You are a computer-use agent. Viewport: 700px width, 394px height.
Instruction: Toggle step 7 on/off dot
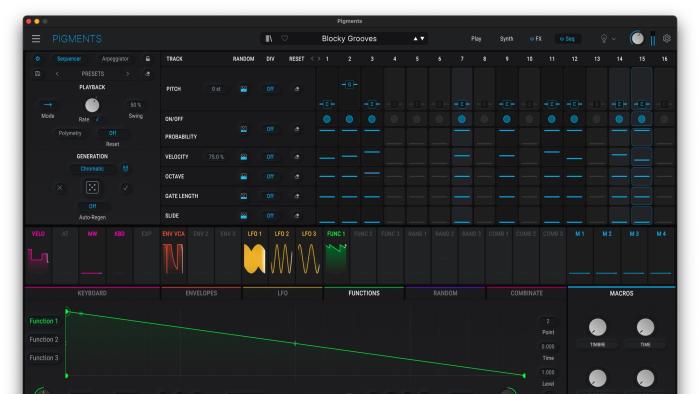(462, 119)
